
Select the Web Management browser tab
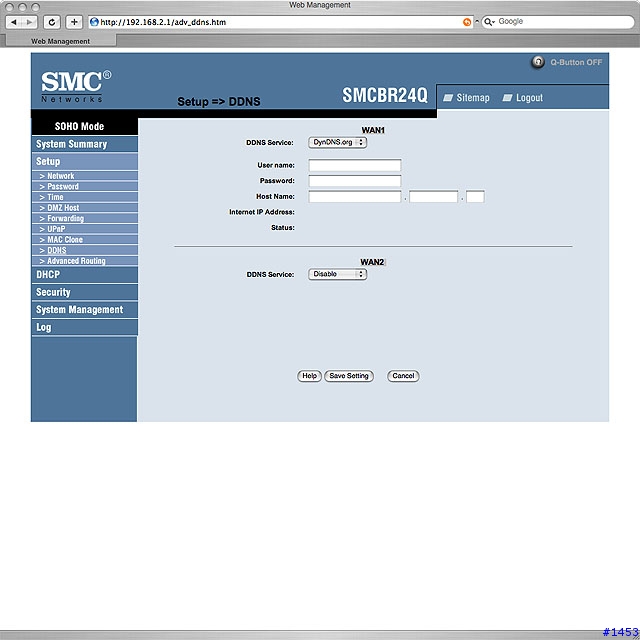point(60,41)
